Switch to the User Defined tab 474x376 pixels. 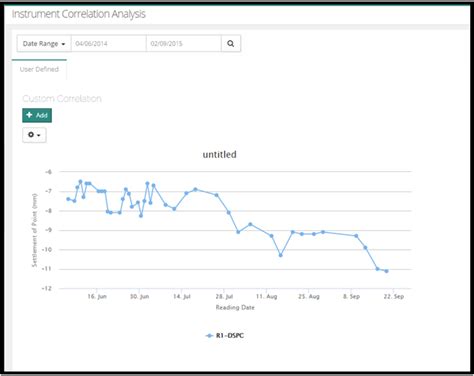39,69
